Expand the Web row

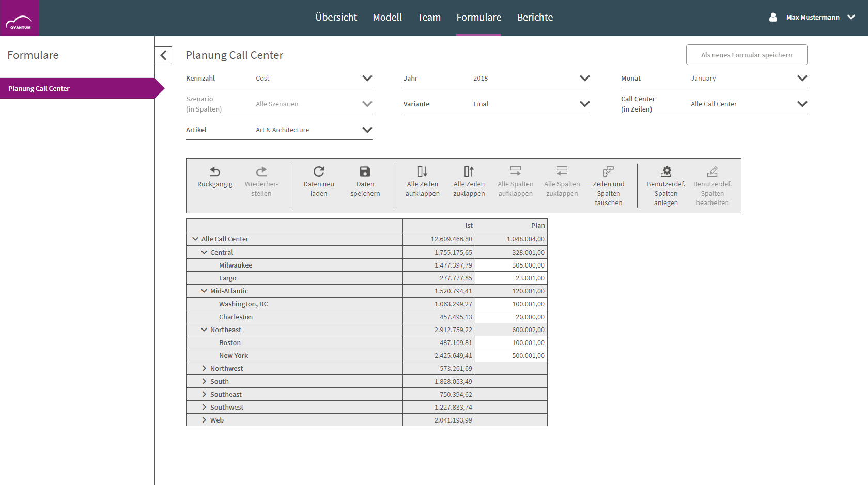(204, 420)
